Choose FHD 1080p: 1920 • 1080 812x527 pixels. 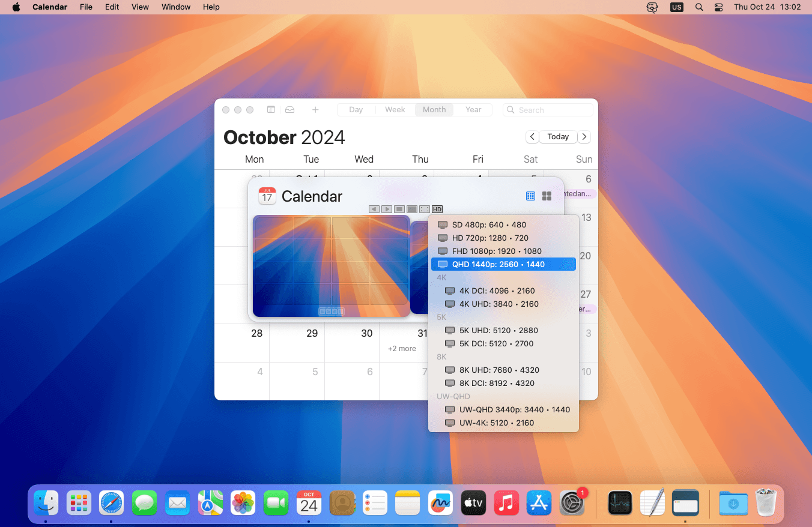click(503, 251)
